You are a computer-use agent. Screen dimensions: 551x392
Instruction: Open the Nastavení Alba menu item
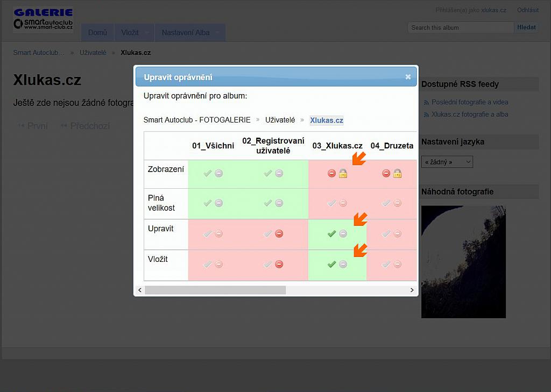coord(186,33)
